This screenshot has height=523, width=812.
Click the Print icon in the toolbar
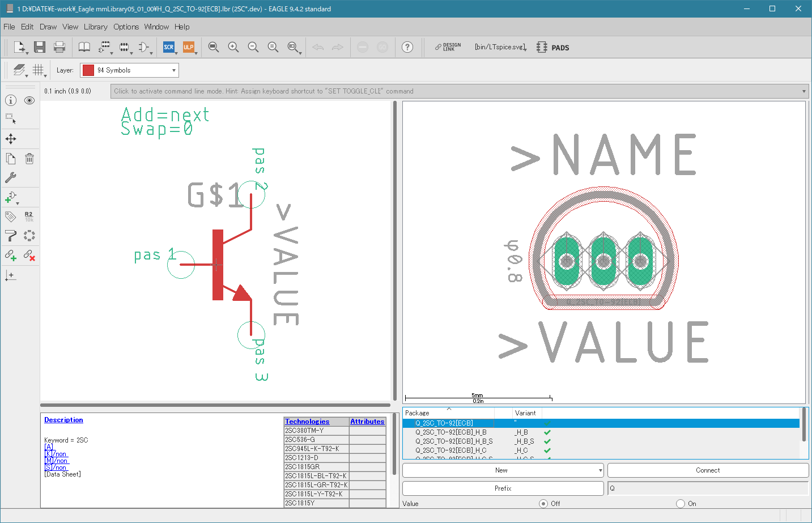(x=59, y=47)
